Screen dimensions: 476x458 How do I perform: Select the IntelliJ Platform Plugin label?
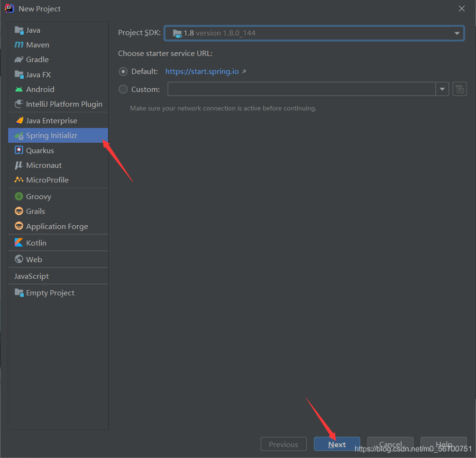(x=64, y=104)
